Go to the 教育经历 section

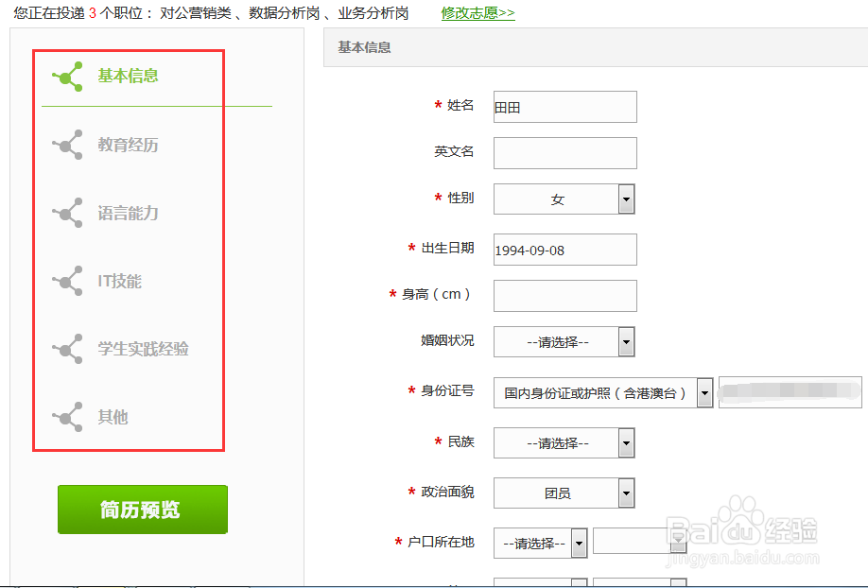pos(128,145)
